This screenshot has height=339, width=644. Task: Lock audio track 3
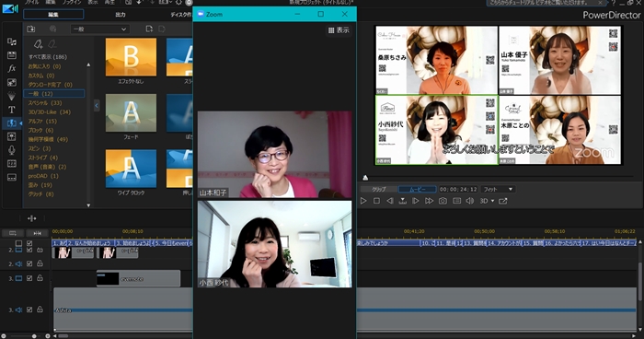pyautogui.click(x=40, y=310)
